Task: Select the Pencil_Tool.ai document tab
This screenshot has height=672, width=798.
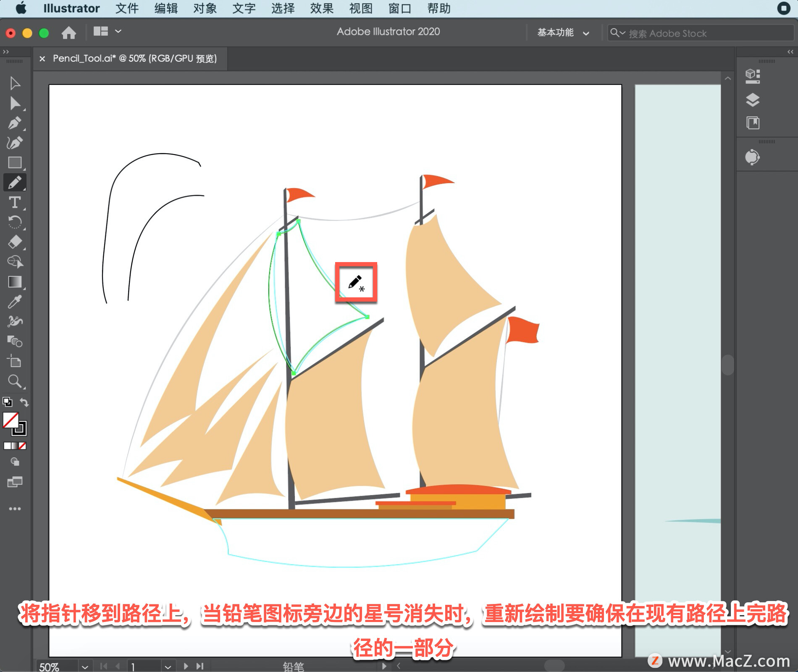Action: [134, 58]
